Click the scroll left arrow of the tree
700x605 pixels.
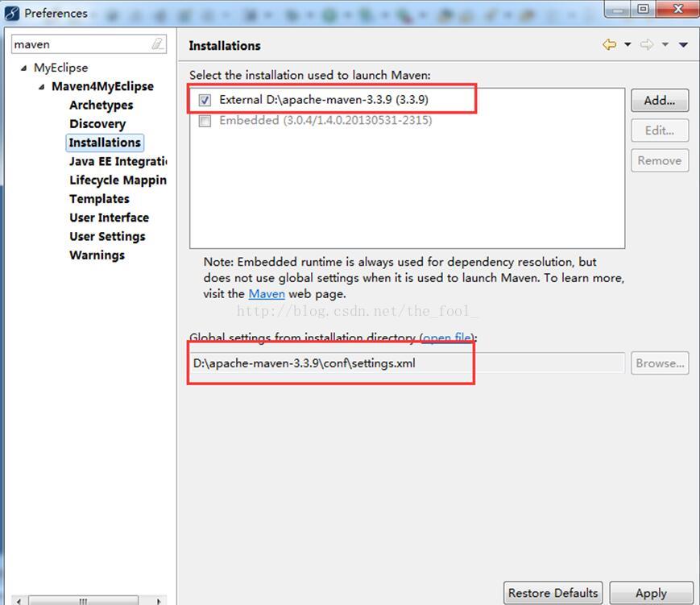[x=19, y=601]
